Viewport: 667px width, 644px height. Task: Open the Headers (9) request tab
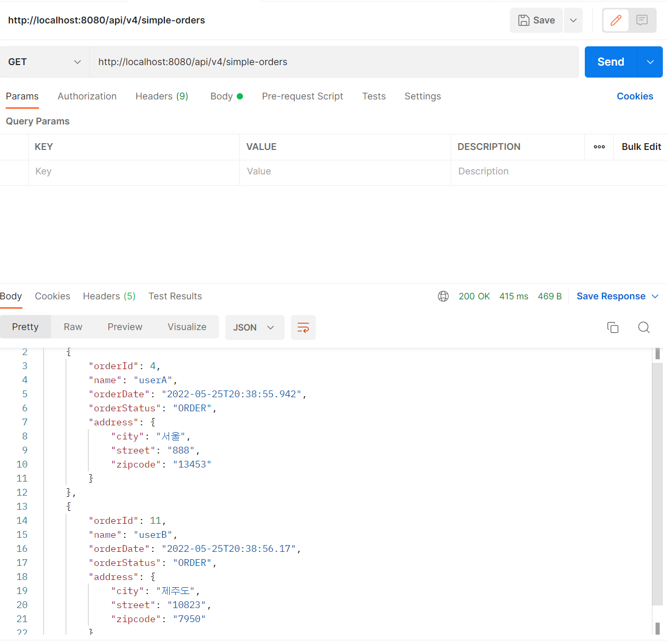tap(162, 96)
